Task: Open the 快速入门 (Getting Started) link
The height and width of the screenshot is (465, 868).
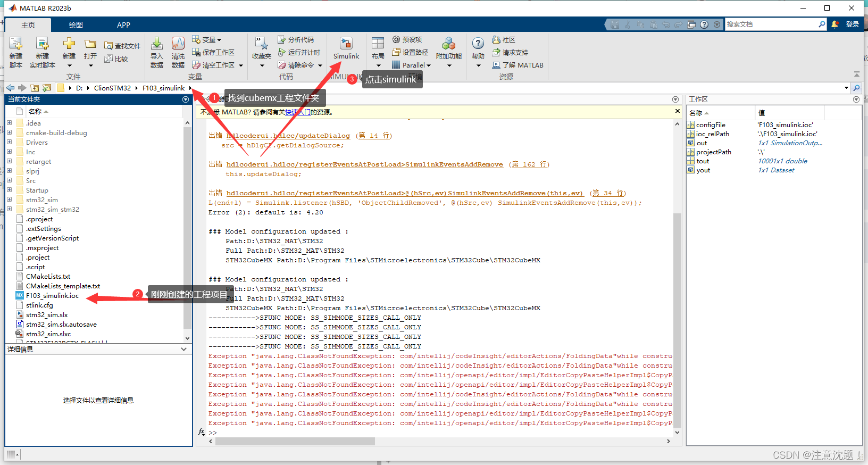Action: click(x=298, y=112)
